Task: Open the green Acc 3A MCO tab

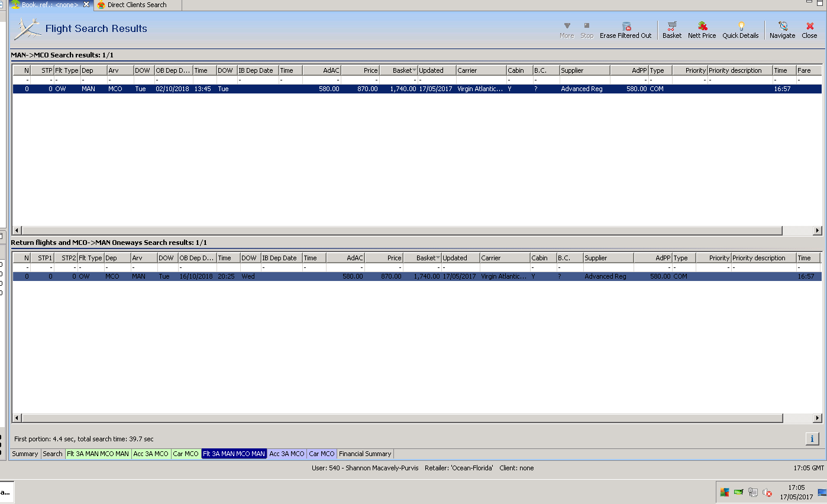Action: (151, 454)
